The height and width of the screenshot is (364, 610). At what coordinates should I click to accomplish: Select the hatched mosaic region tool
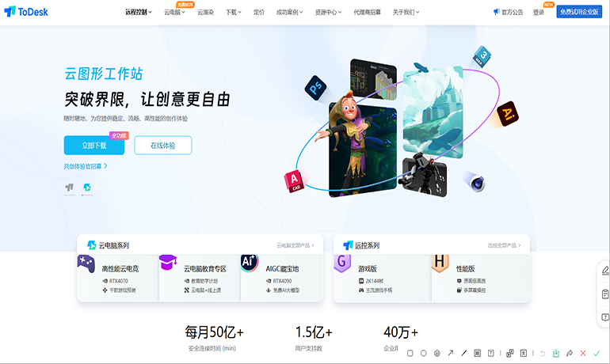[478, 353]
